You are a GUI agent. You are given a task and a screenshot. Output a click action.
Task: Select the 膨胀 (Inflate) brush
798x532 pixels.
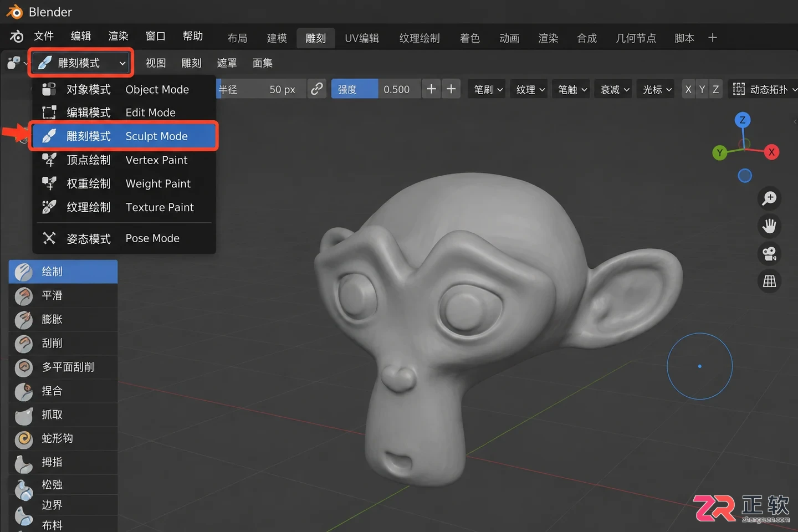pos(63,319)
